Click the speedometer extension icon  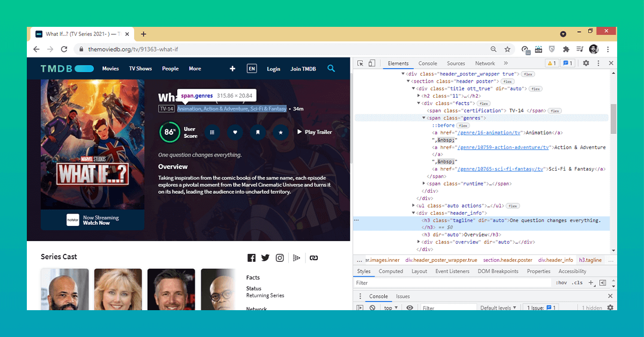(x=525, y=49)
